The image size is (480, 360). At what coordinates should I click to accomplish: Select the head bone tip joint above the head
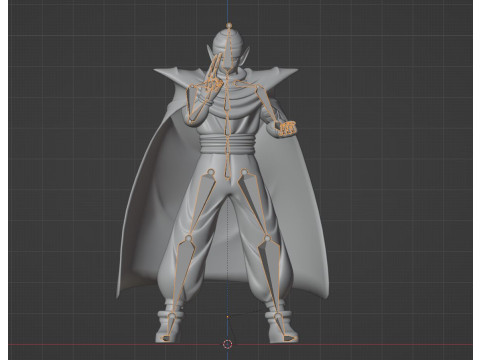point(229,25)
